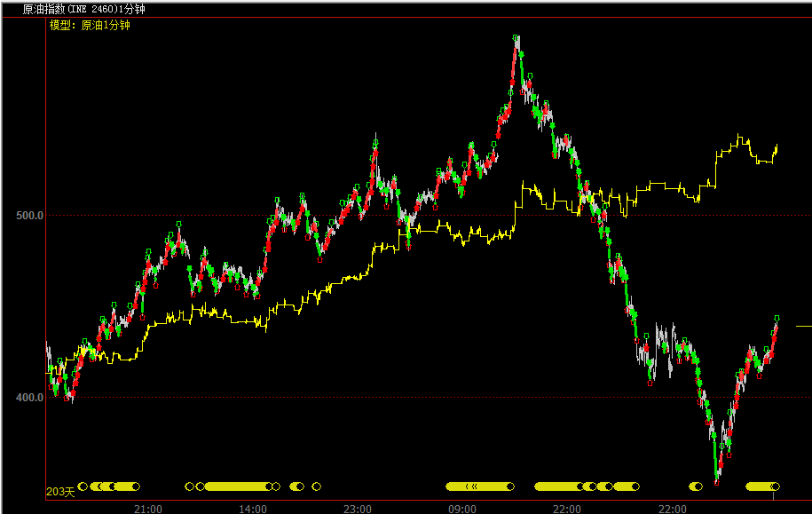The image size is (812, 514).
Task: Select the 21:00 time axis label
Action: [x=148, y=509]
